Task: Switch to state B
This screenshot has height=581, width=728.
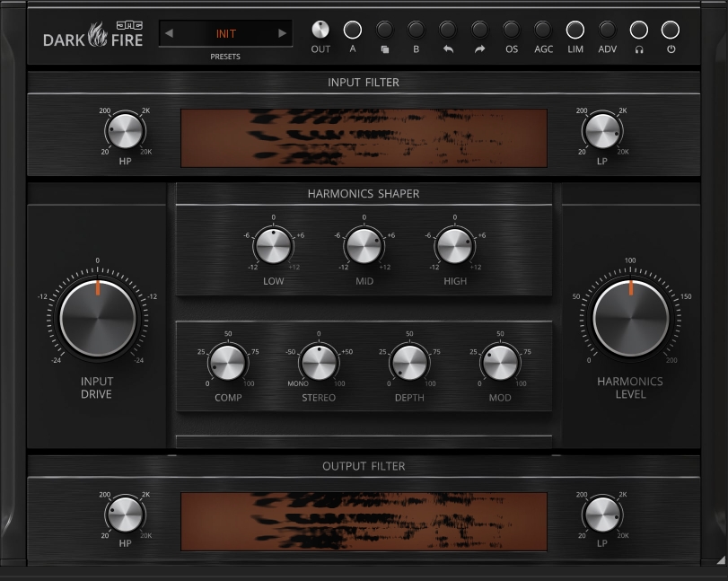Action: (x=416, y=31)
